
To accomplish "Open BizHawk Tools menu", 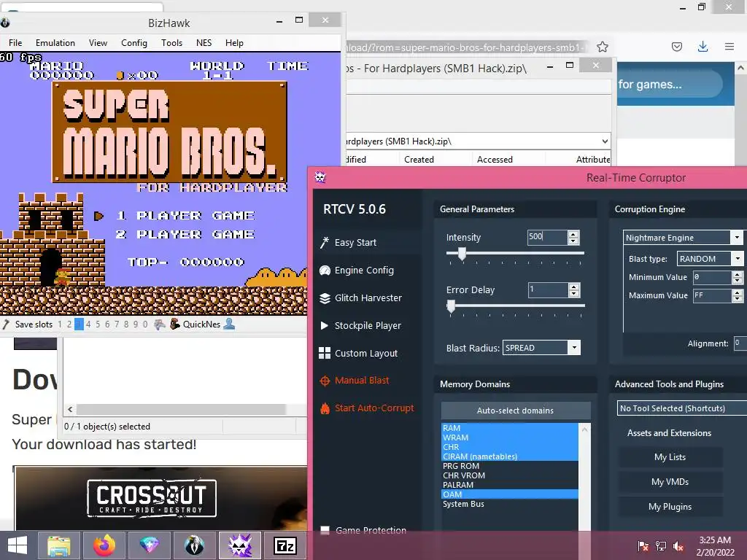I will click(171, 43).
